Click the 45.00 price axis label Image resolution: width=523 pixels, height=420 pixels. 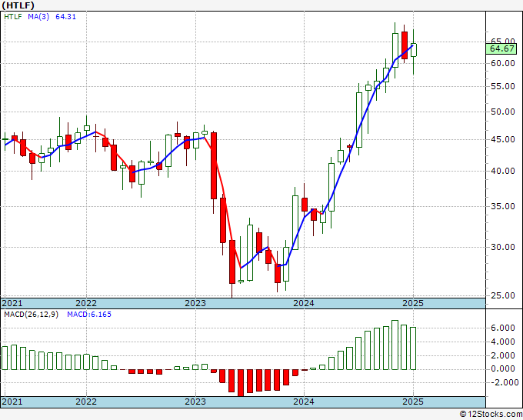[503, 139]
